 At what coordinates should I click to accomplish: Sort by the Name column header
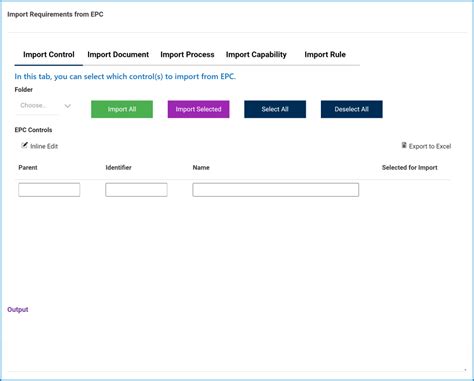pos(201,168)
